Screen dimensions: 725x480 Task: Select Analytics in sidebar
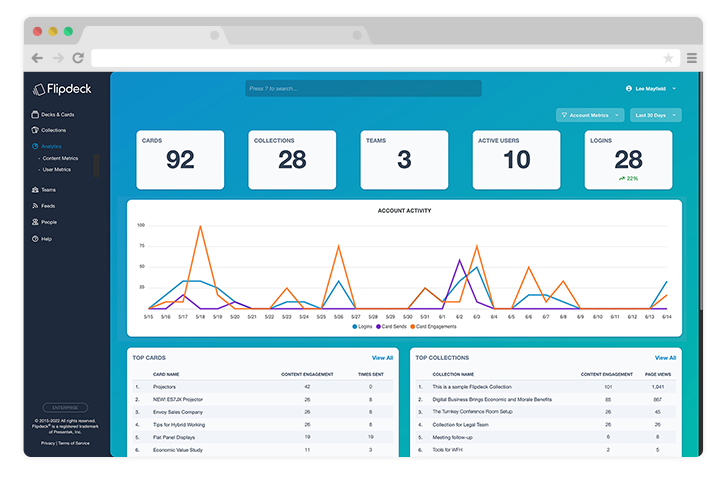tap(46, 146)
